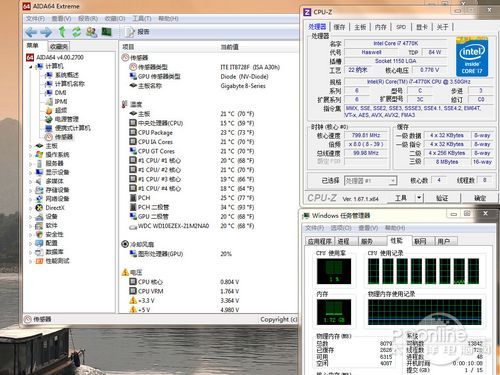
Task: Open the 处理器 #1 selection dropdown in CPU-Z
Action: pyautogui.click(x=370, y=181)
